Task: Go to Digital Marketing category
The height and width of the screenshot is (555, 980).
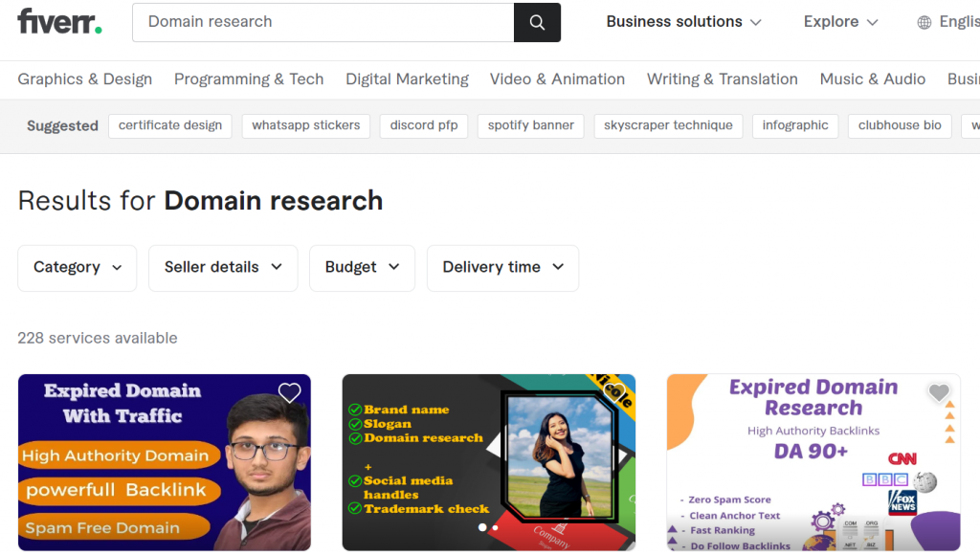Action: [x=407, y=79]
